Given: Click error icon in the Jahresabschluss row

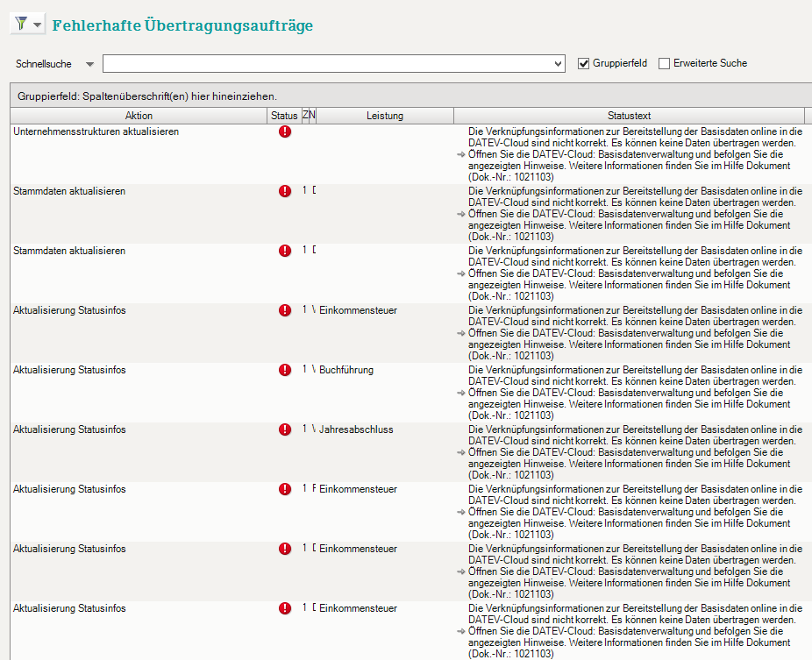Looking at the screenshot, I should point(285,429).
